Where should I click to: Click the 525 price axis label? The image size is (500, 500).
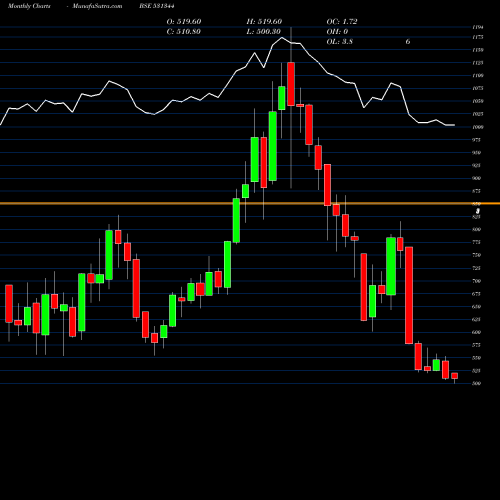(x=477, y=371)
